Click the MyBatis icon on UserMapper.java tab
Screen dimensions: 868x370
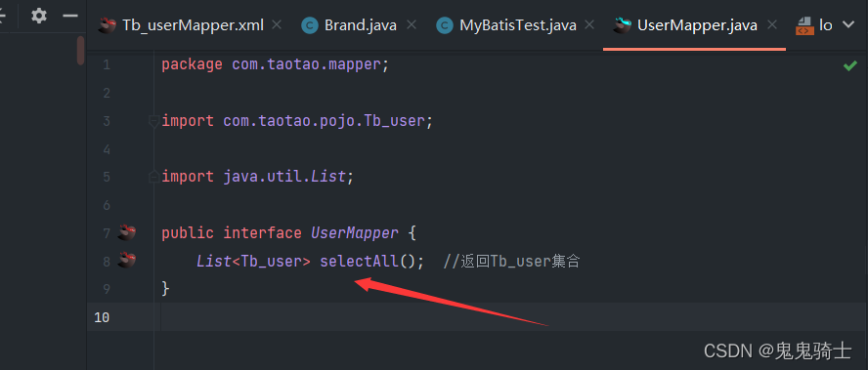pos(623,25)
